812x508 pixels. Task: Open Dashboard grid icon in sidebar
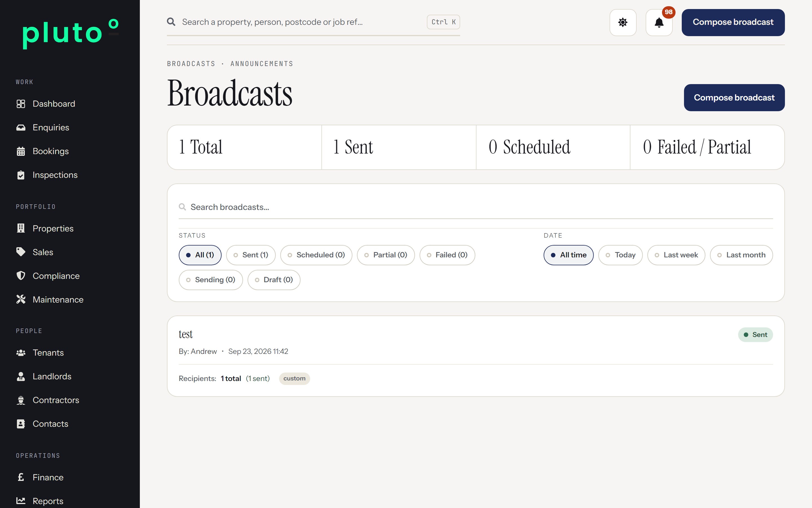pyautogui.click(x=21, y=104)
